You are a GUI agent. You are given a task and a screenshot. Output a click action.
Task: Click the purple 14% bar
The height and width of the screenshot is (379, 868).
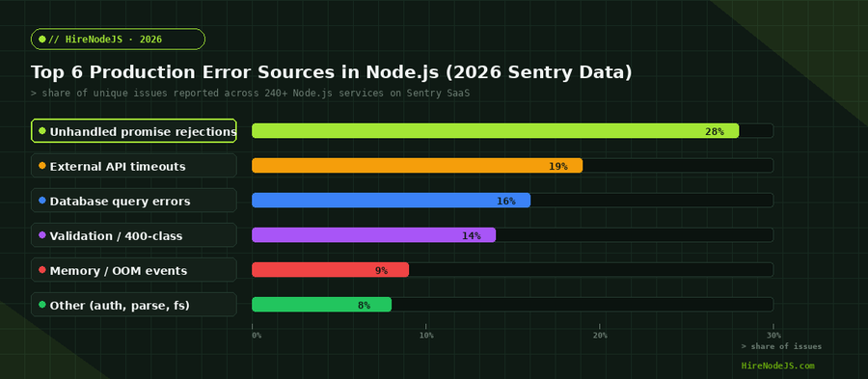coord(373,235)
